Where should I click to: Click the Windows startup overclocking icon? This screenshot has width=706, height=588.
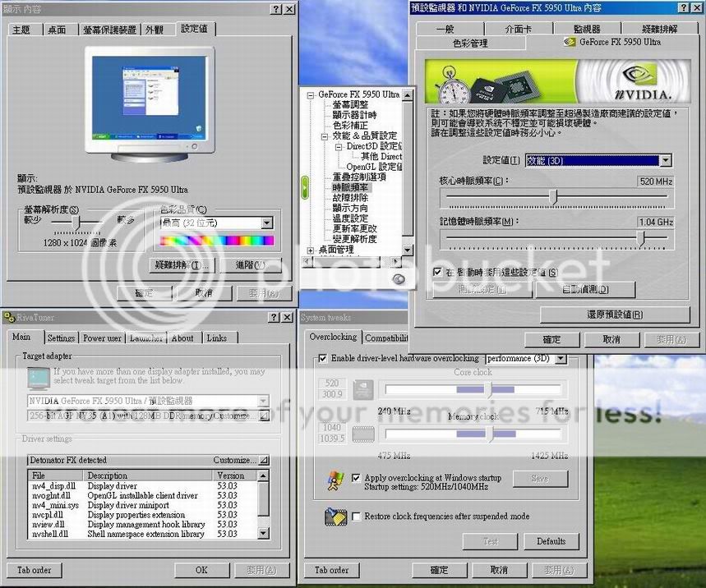coord(335,480)
